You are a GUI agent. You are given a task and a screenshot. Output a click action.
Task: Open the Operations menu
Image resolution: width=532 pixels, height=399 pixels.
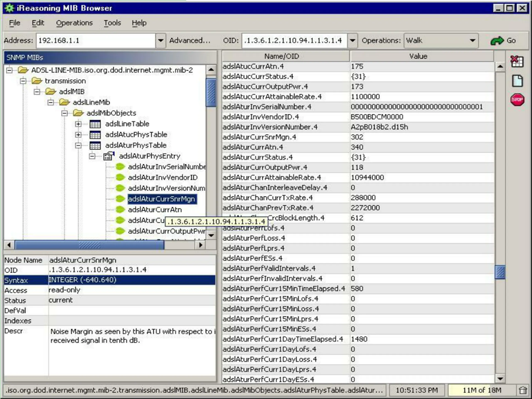click(x=74, y=23)
